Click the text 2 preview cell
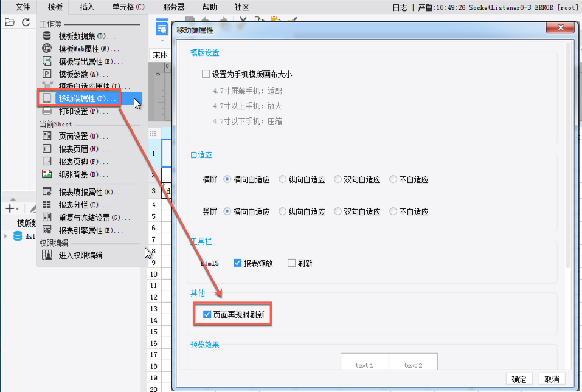Viewport: 582px width, 392px height. (x=413, y=362)
